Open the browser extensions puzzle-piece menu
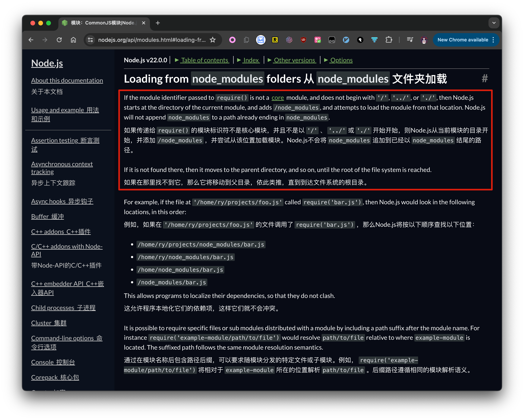The image size is (524, 420). pos(389,40)
